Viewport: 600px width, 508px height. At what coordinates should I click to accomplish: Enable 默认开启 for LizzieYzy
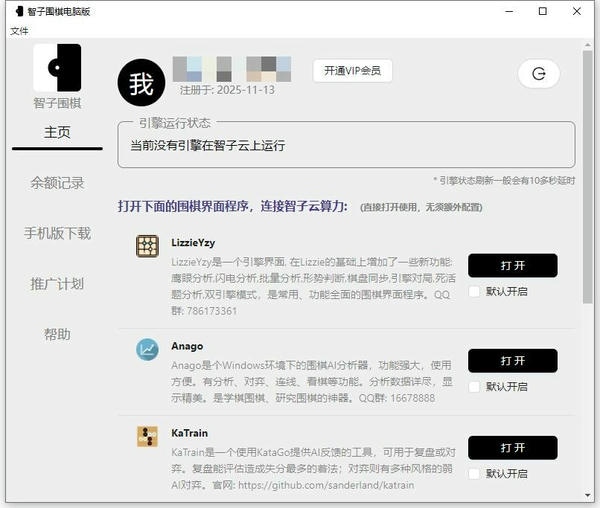pos(474,291)
